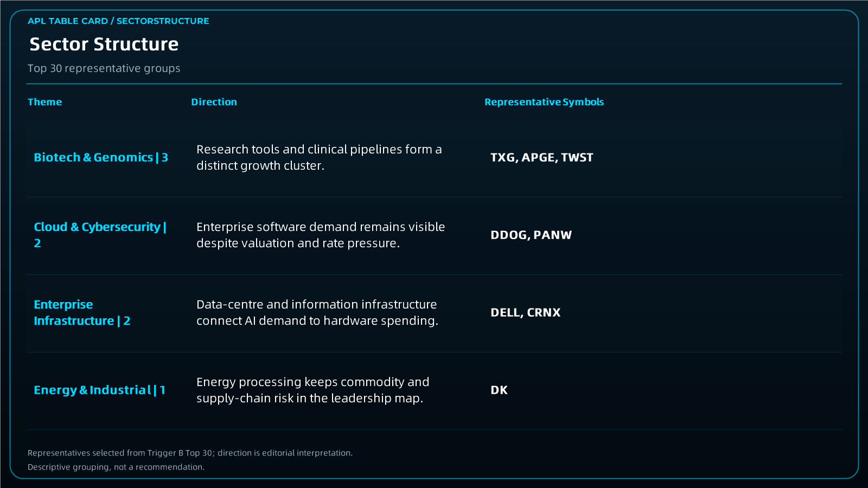Select the 'Cloud & Cybersecurity | 2' theme cell
The image size is (868, 488).
pyautogui.click(x=100, y=235)
